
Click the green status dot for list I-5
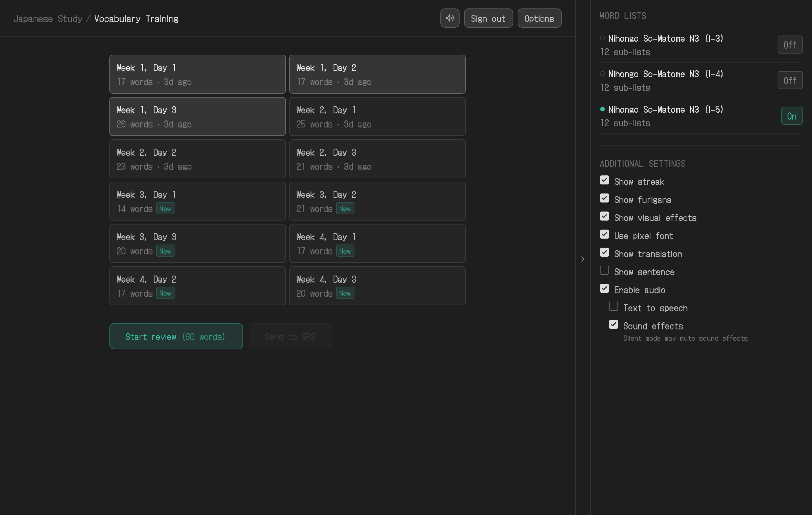602,109
